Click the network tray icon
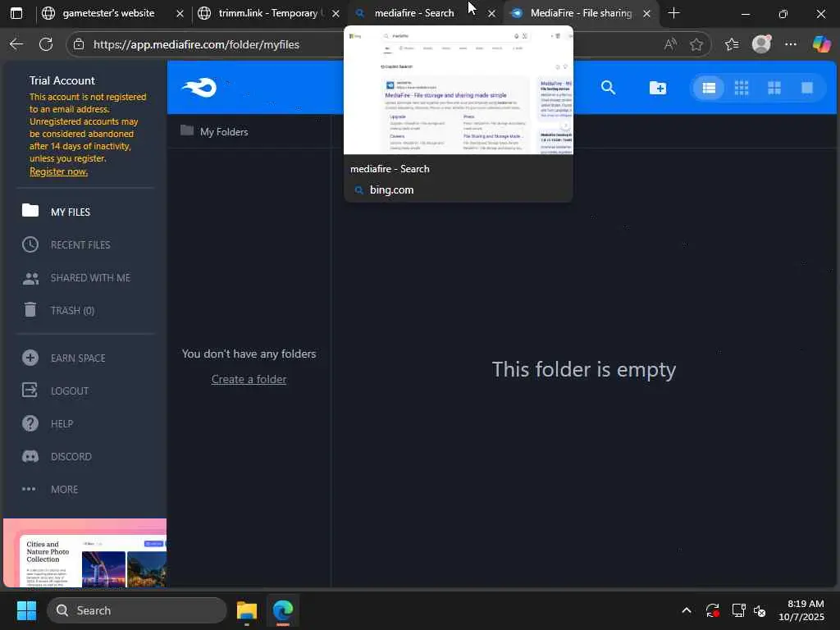 [738, 610]
